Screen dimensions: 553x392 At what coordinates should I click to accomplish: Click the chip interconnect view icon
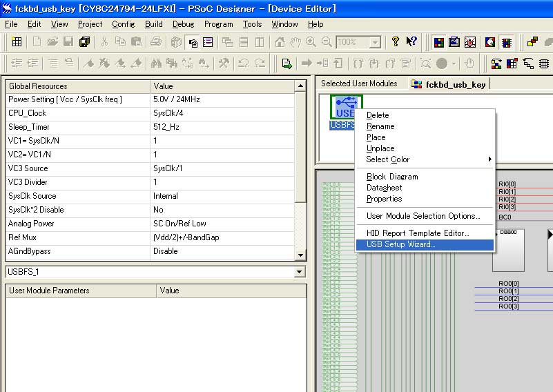507,43
